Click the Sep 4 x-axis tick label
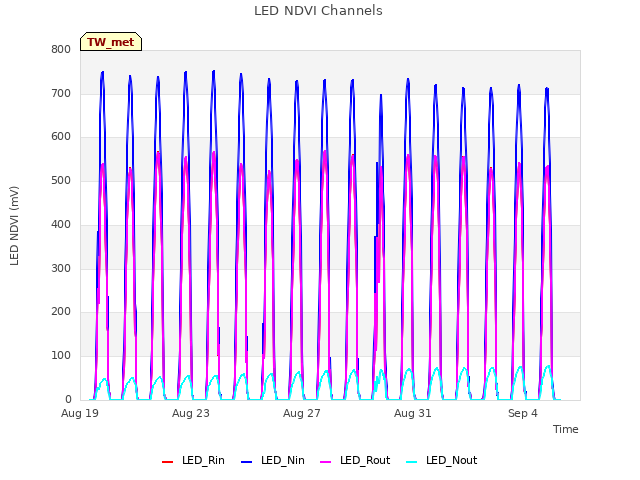Viewport: 640px width, 480px height. pos(523,413)
